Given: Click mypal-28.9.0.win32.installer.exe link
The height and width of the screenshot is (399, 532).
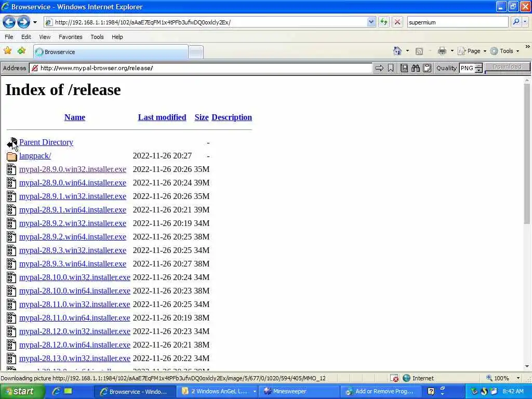Looking at the screenshot, I should (73, 169).
